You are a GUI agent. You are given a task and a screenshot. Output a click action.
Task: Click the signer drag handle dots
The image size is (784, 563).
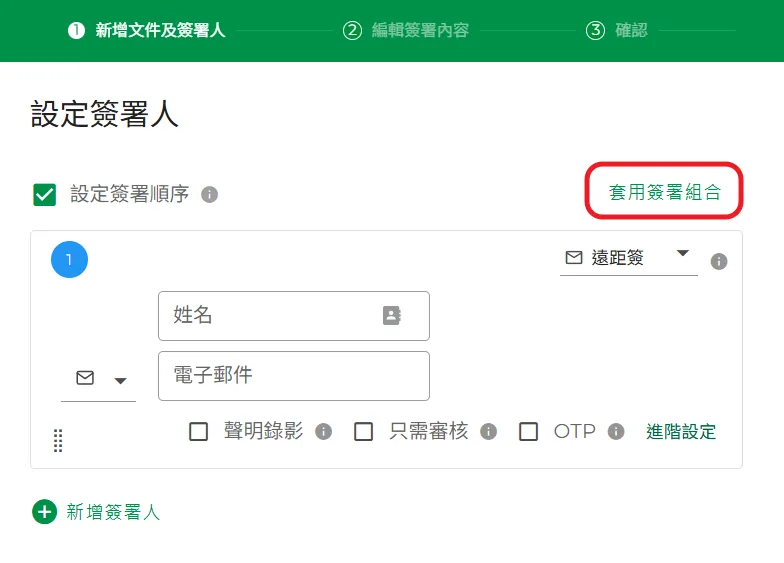click(x=58, y=440)
